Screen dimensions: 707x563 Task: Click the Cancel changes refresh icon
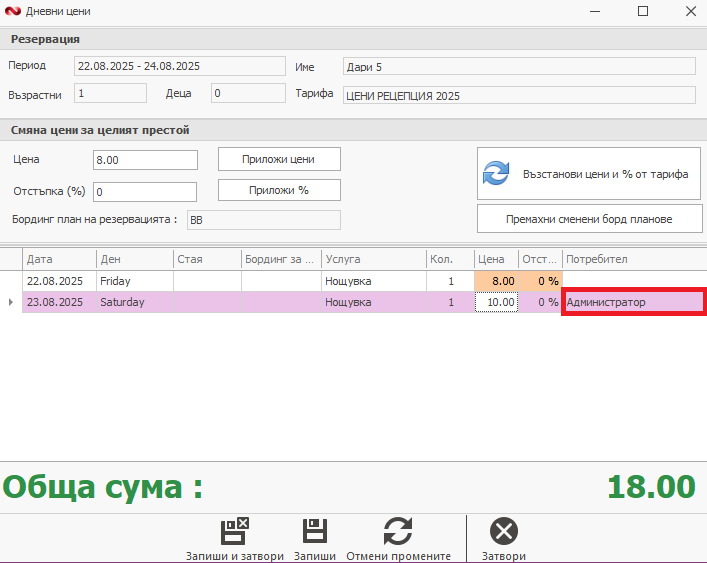tap(397, 530)
